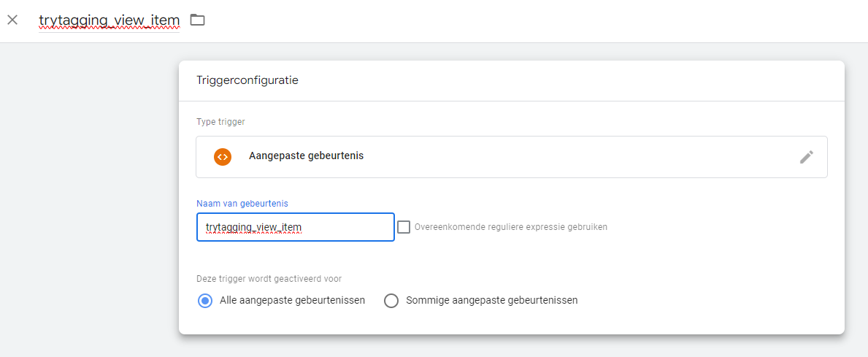The image size is (868, 357).
Task: Click the orange custom event code icon
Action: pyautogui.click(x=223, y=156)
